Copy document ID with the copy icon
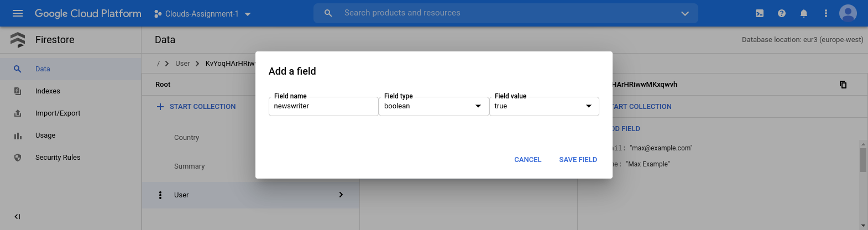This screenshot has width=868, height=230. [843, 85]
